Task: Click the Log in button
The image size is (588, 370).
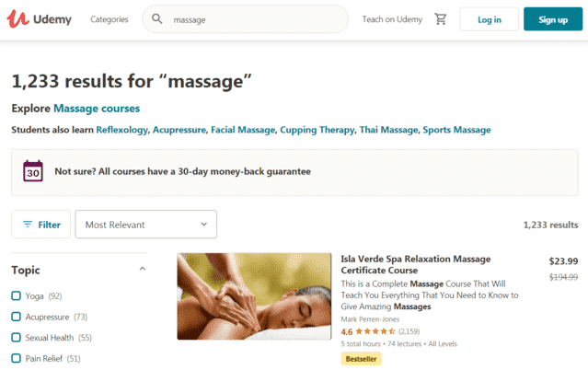Action: [489, 19]
